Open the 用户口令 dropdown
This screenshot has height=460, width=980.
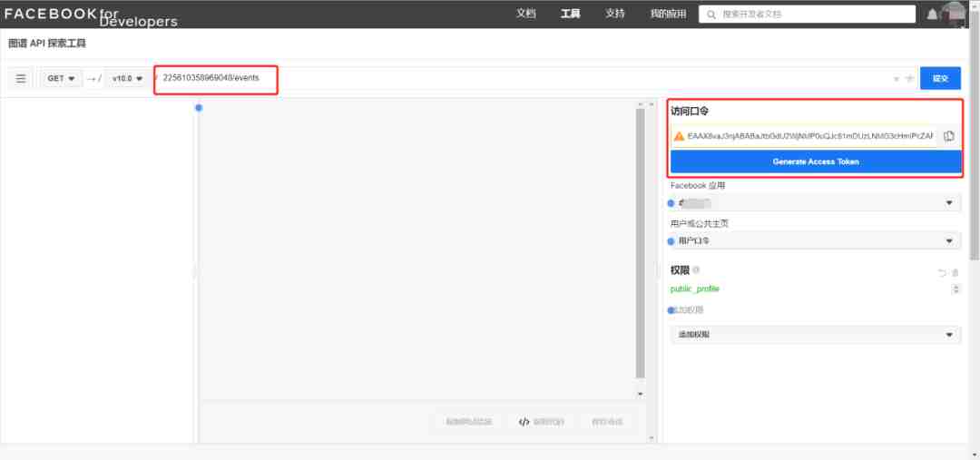point(816,240)
